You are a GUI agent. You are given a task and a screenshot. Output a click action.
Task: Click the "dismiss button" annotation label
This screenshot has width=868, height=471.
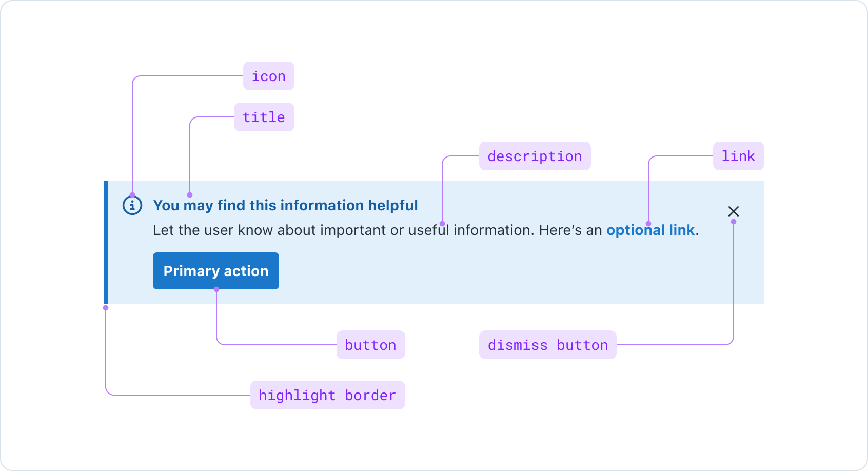coord(547,345)
